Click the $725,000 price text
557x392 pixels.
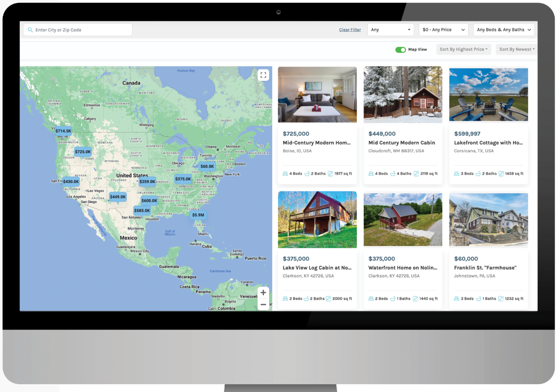click(x=296, y=134)
